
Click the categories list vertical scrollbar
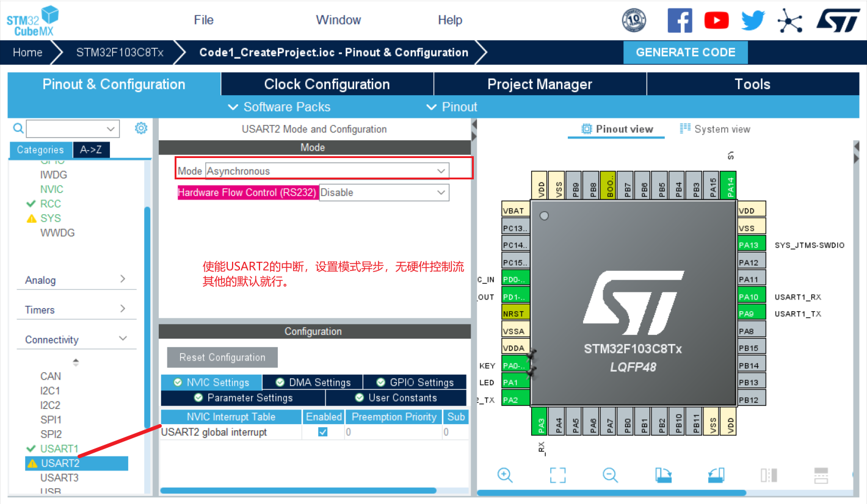147,317
